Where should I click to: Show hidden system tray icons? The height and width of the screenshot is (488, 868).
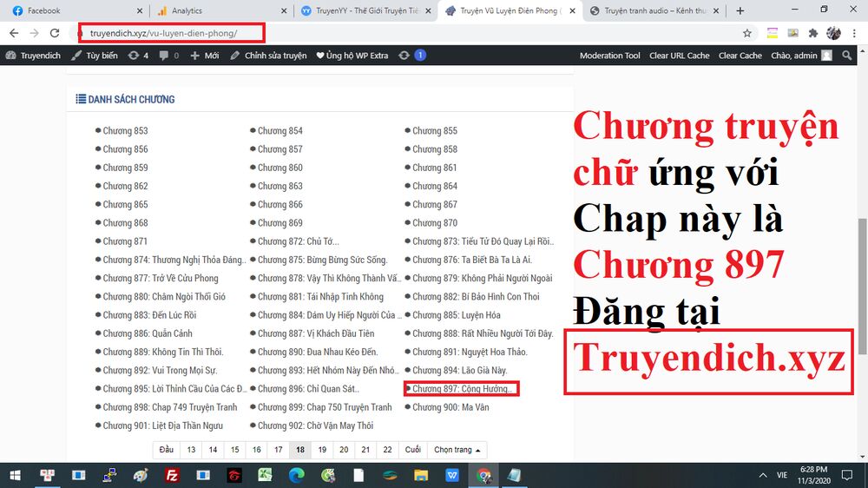point(762,476)
